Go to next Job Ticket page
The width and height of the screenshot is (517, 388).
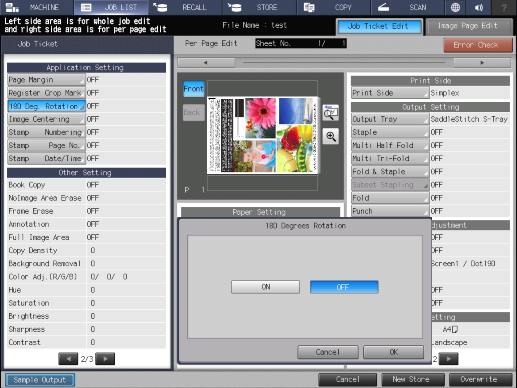coord(105,359)
